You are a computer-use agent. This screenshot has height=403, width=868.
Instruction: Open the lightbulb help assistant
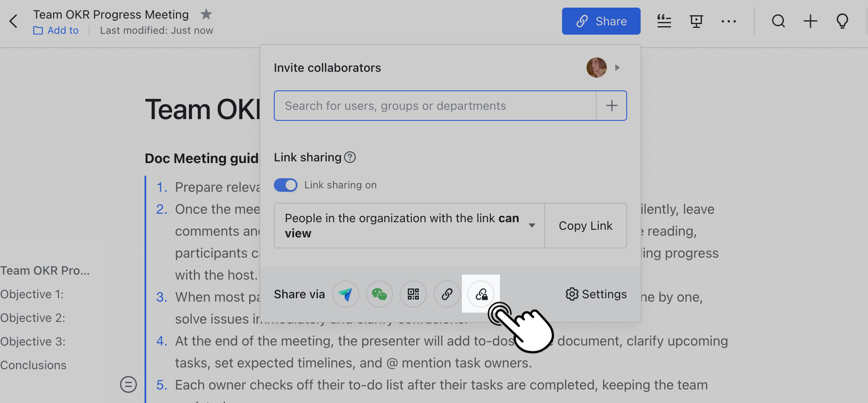(x=842, y=21)
